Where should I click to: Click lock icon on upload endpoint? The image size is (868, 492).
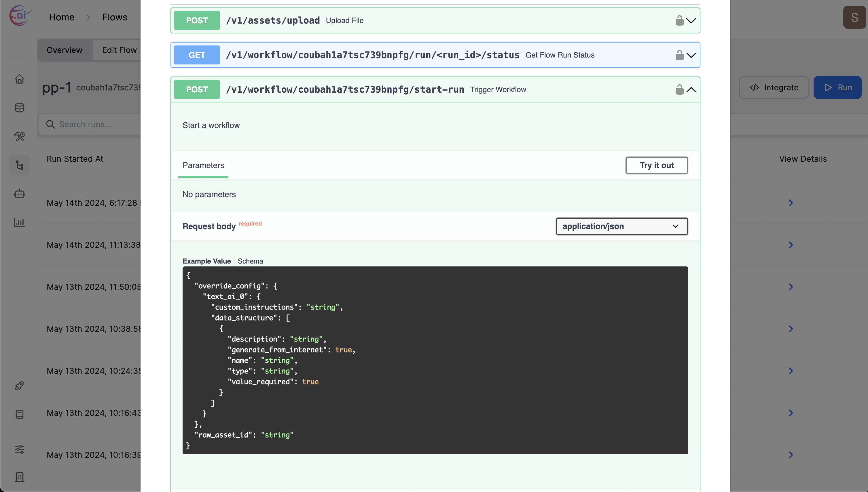click(679, 21)
